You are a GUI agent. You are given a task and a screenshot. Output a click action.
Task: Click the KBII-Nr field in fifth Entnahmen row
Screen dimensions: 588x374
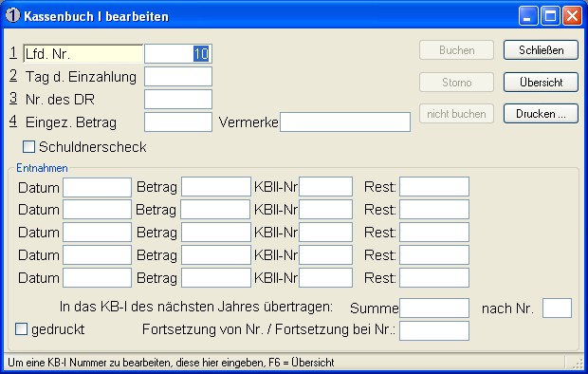tap(325, 277)
